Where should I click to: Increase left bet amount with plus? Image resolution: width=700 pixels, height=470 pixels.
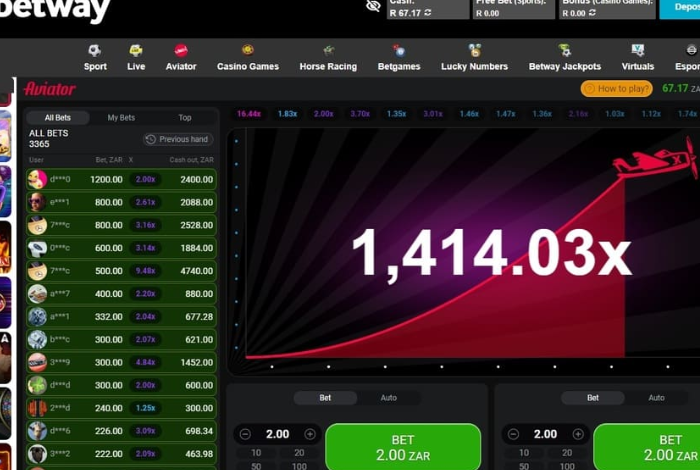(x=310, y=434)
